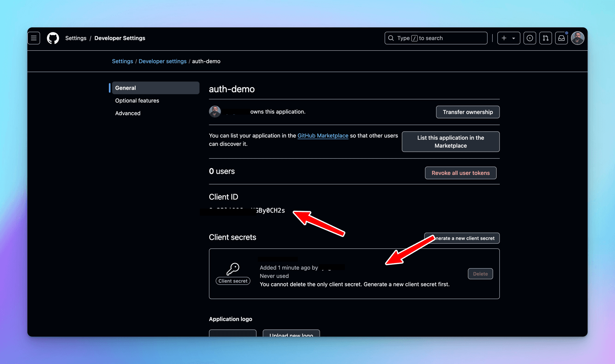Click 'Developer Settings' header title
Screen dimensions: 615x364
120,38
